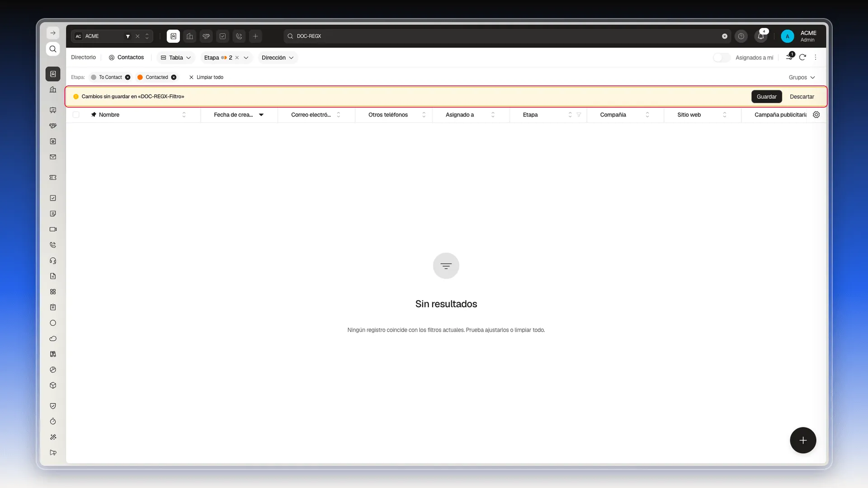Open the companies building icon in top bar
This screenshot has width=868, height=488.
pyautogui.click(x=190, y=36)
